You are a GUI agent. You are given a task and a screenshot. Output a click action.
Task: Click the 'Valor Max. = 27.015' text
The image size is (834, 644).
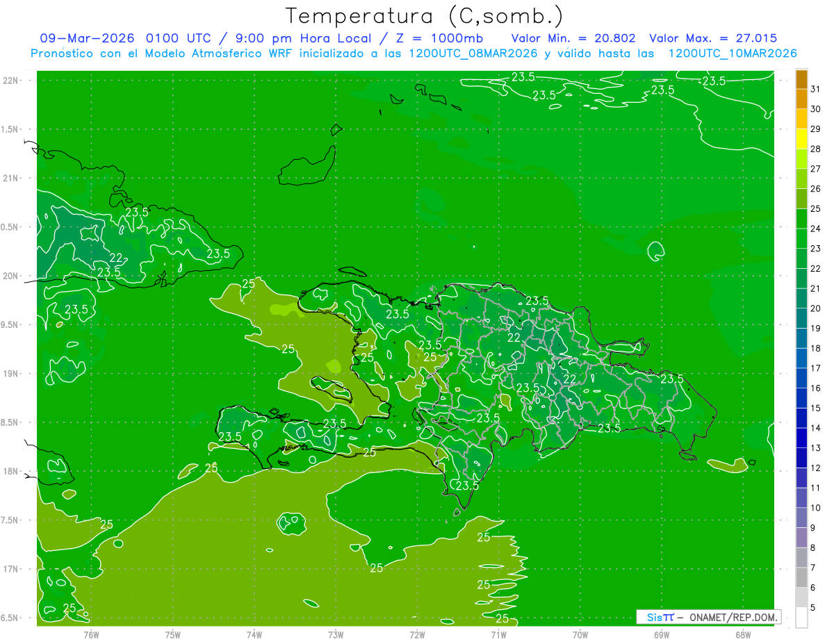(713, 38)
